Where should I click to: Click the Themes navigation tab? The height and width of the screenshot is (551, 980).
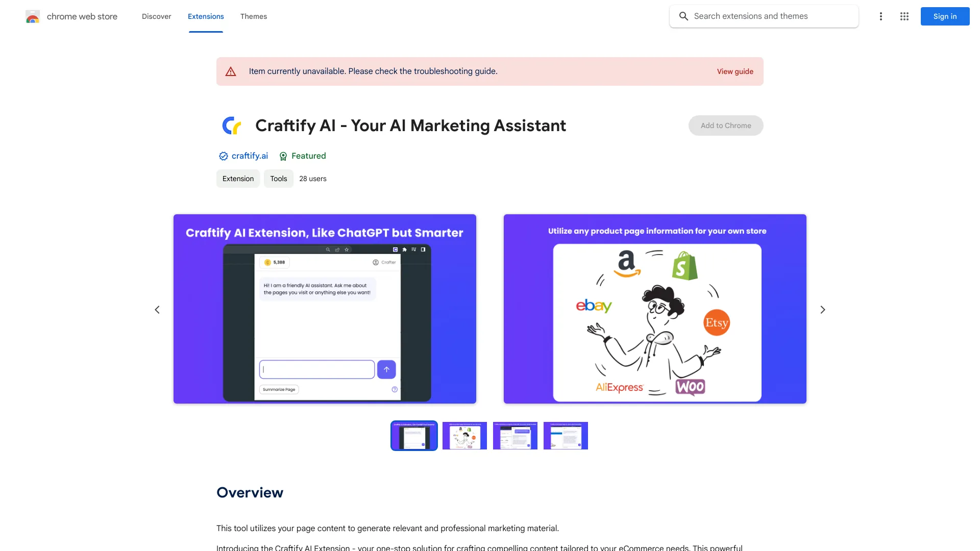(254, 16)
